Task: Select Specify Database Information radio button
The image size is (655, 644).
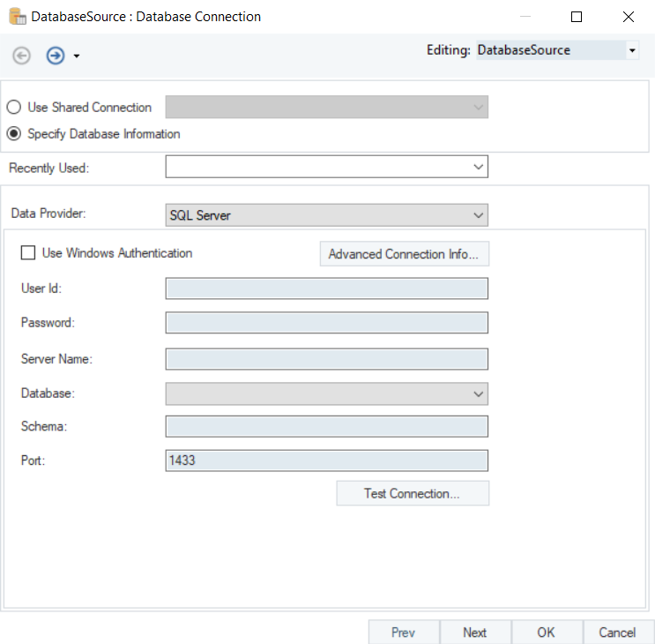Action: [x=14, y=134]
